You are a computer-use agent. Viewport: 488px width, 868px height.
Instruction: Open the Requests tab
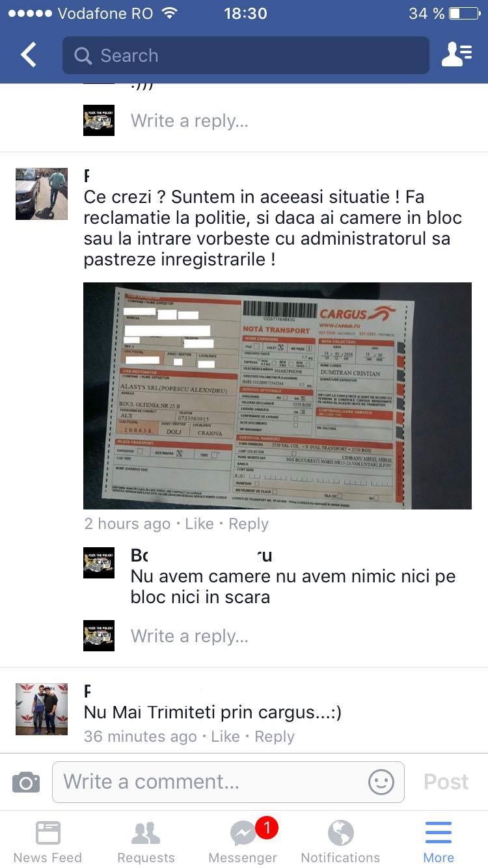(146, 841)
